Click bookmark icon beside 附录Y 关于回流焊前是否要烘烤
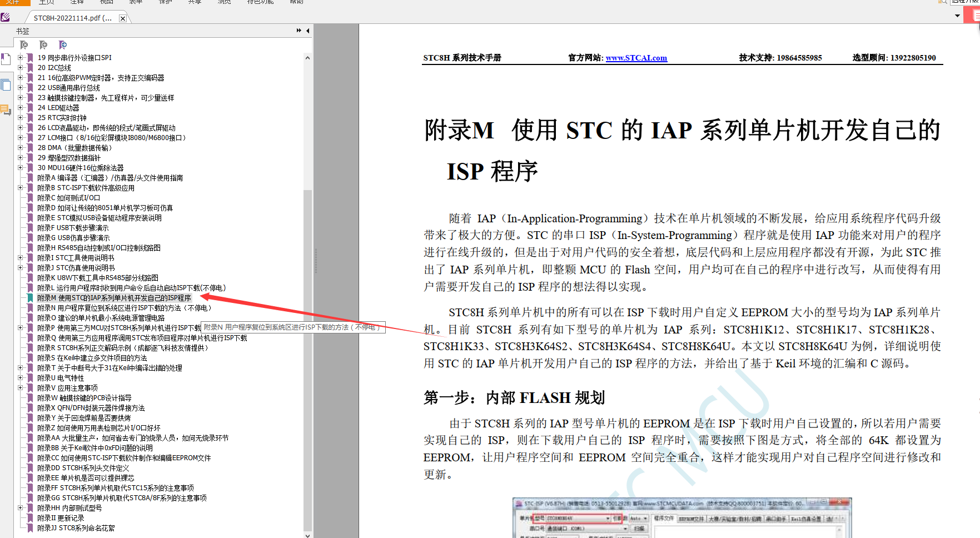Image resolution: width=980 pixels, height=538 pixels. [31, 418]
